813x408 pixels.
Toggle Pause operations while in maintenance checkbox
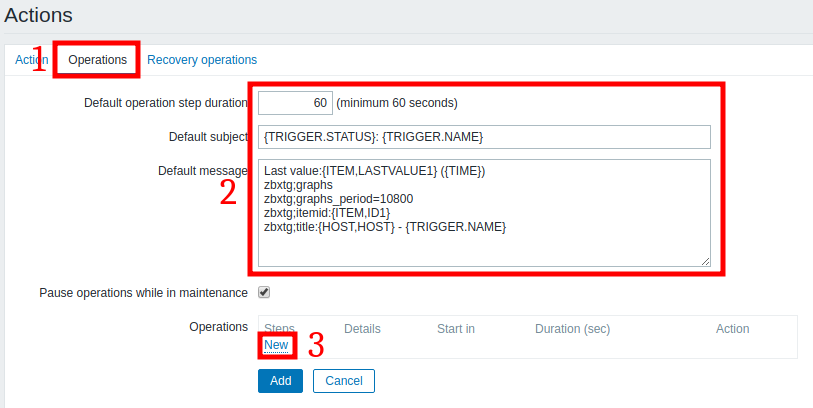pos(264,293)
